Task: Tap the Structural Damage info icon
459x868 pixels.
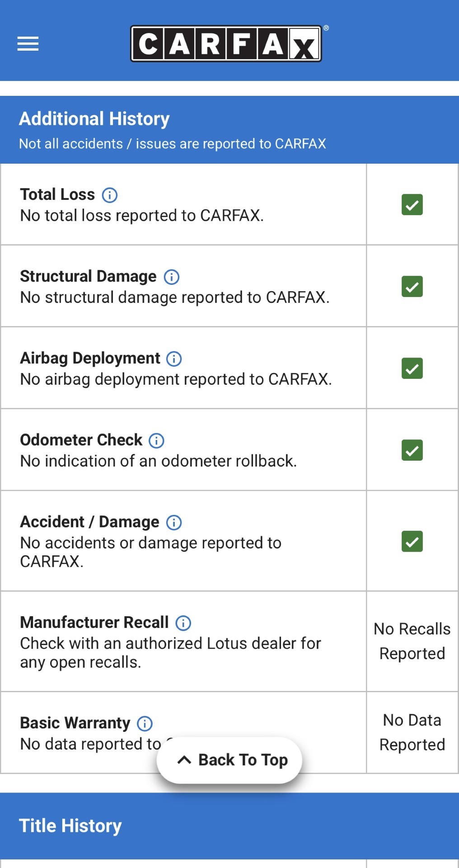Action: [171, 277]
